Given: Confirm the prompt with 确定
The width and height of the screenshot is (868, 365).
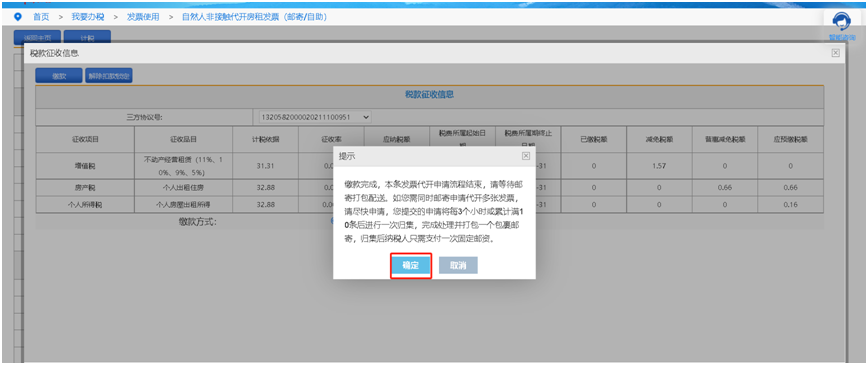Looking at the screenshot, I should 411,265.
